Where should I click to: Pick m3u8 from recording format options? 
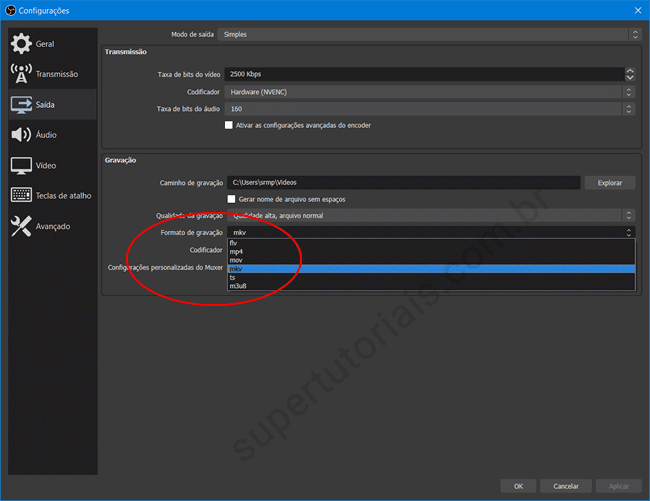[238, 286]
